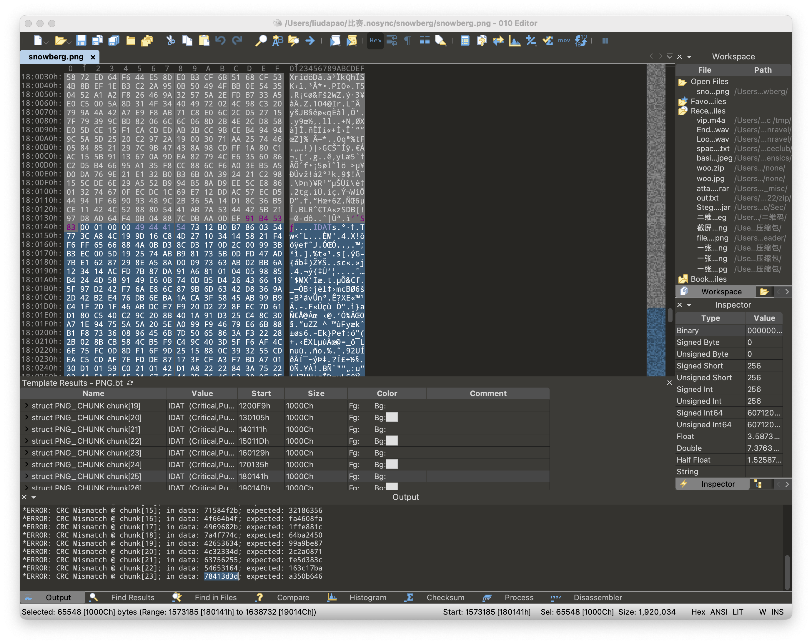The image size is (812, 644).
Task: Create a new file with toolbar icon
Action: coord(38,40)
